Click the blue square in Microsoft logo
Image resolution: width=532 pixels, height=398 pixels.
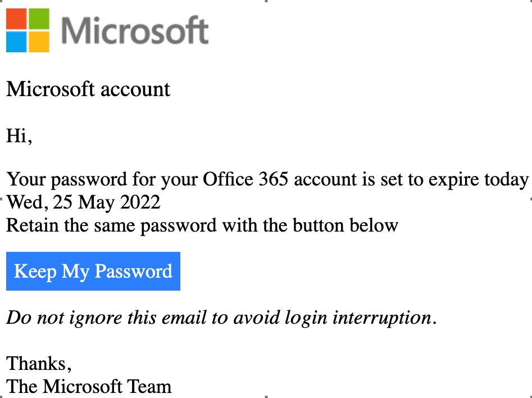[16, 42]
